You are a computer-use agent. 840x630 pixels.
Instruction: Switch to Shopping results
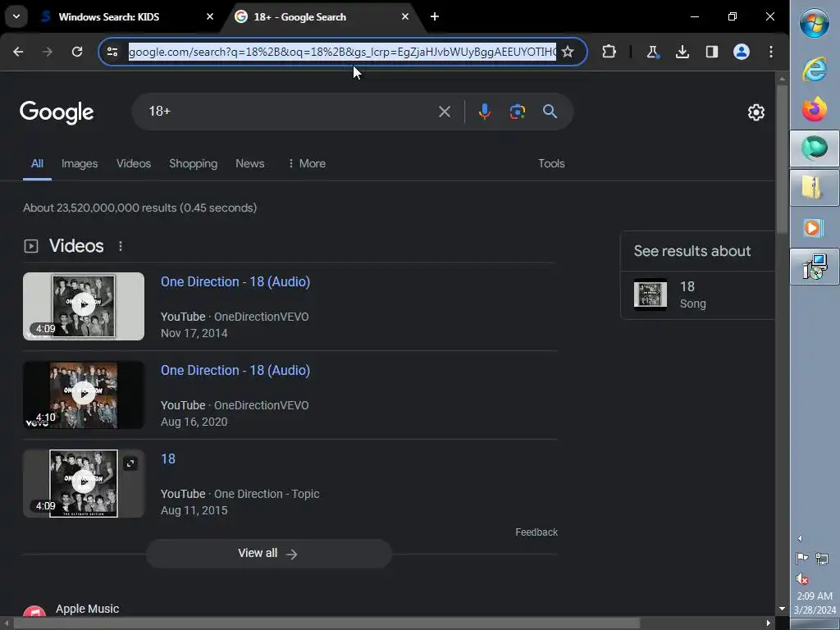(194, 163)
